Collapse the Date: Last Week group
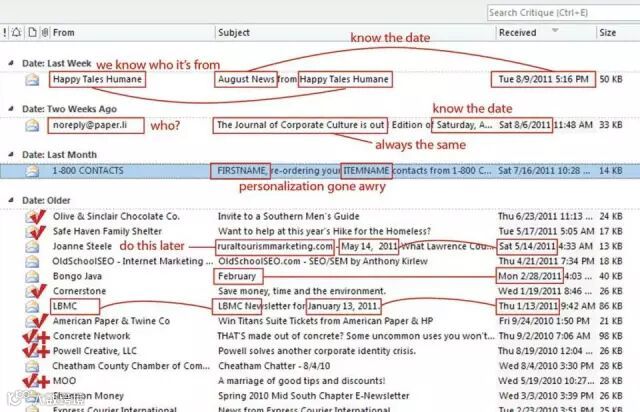This screenshot has height=412, width=640. [11, 63]
